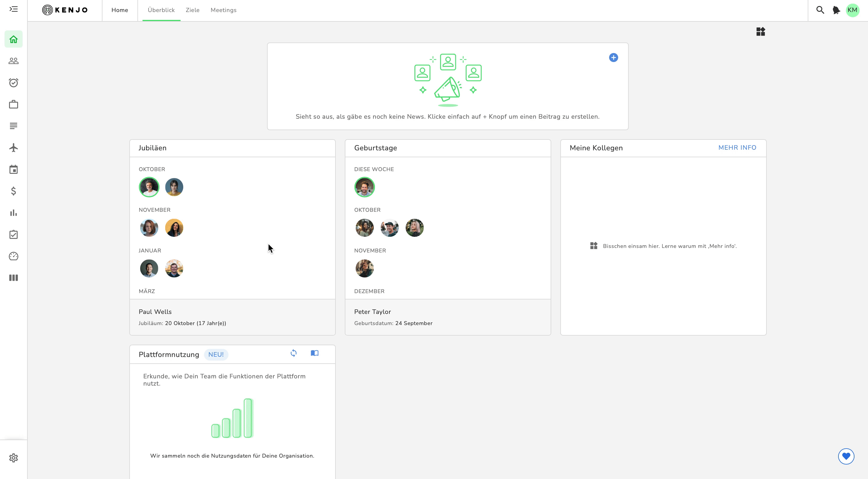Customize dashboard widgets icon at top right
This screenshot has width=868, height=479.
click(x=760, y=32)
